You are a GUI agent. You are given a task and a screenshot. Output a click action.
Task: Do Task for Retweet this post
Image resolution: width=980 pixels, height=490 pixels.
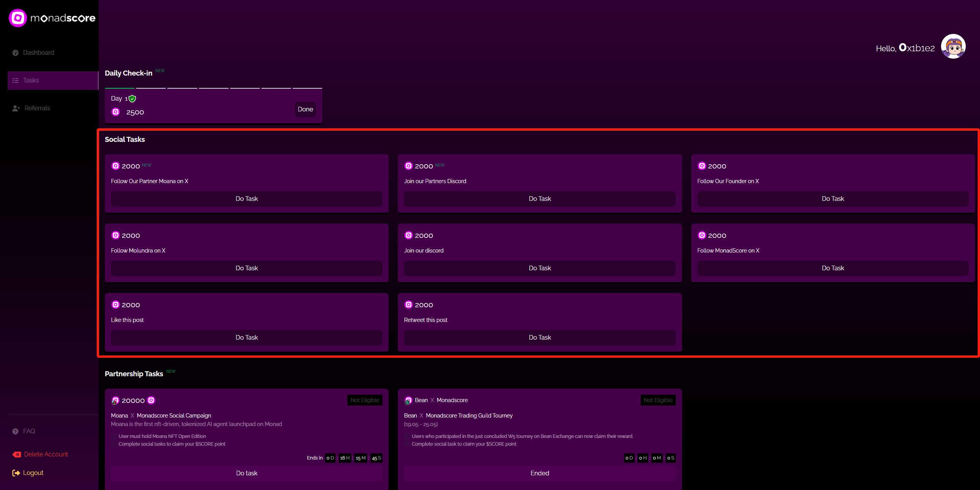(540, 338)
